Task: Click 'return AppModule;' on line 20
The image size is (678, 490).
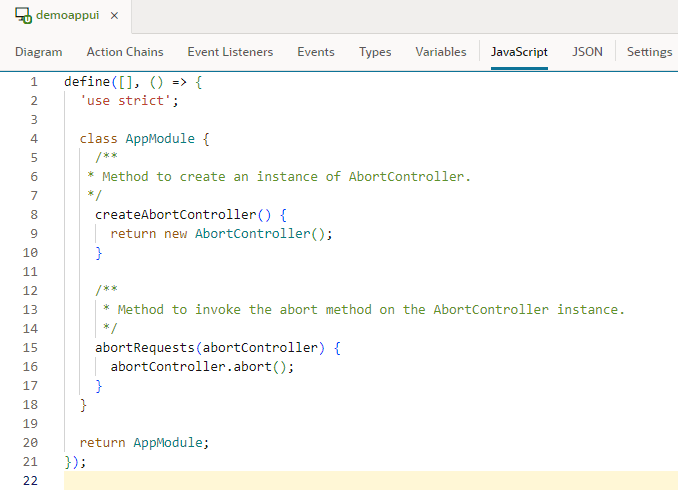Action: point(144,443)
